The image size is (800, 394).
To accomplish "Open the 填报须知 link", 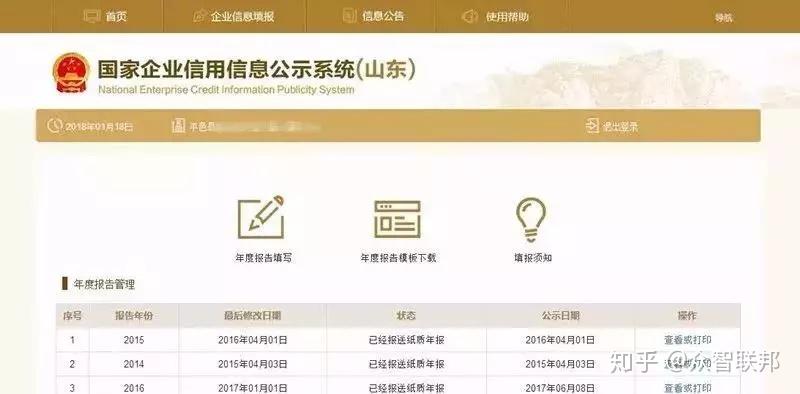I will (533, 258).
